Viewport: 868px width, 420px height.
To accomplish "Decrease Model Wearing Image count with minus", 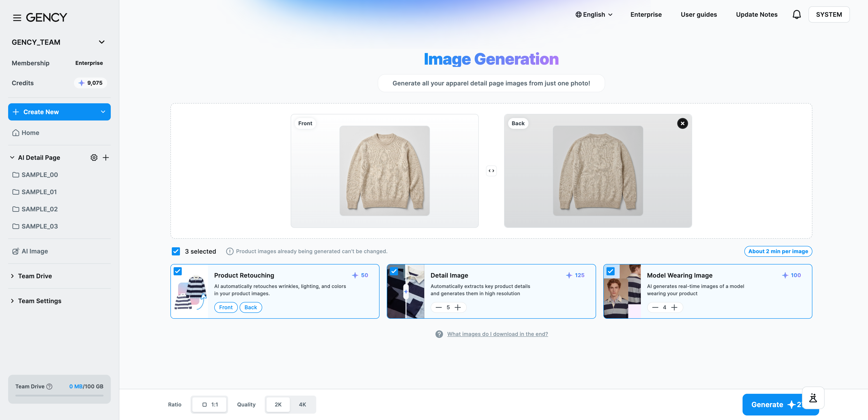I will pos(655,307).
